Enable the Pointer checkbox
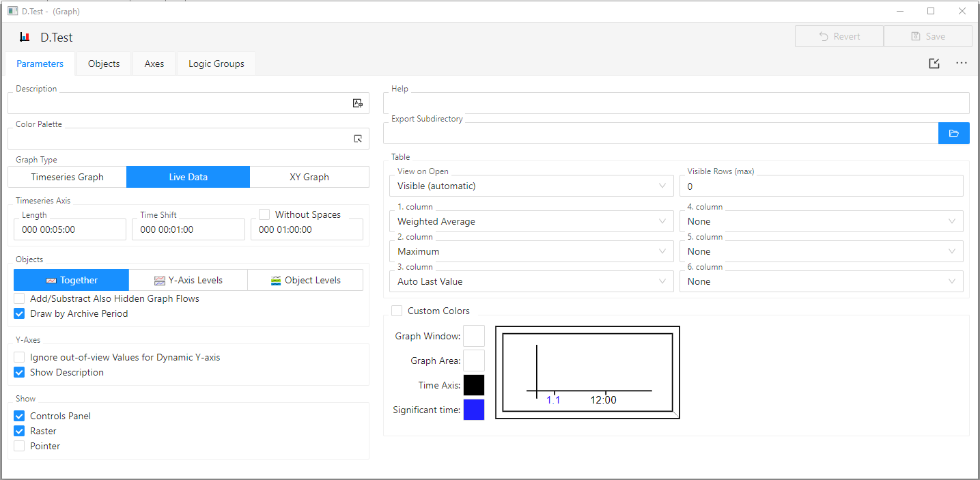 click(19, 446)
